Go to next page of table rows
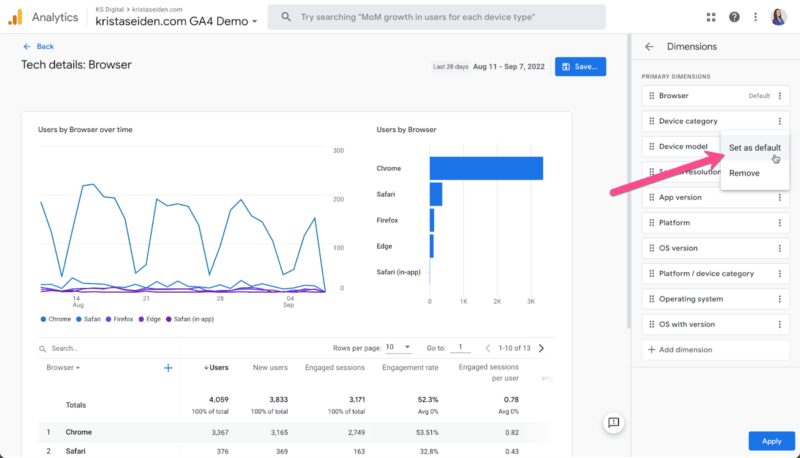Viewport: 800px width, 458px height. [541, 348]
